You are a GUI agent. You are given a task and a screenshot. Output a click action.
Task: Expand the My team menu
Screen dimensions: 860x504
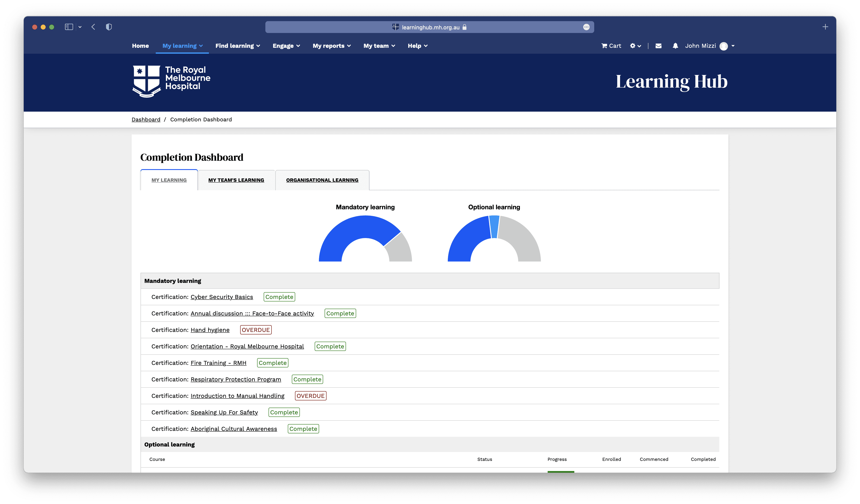(x=379, y=46)
